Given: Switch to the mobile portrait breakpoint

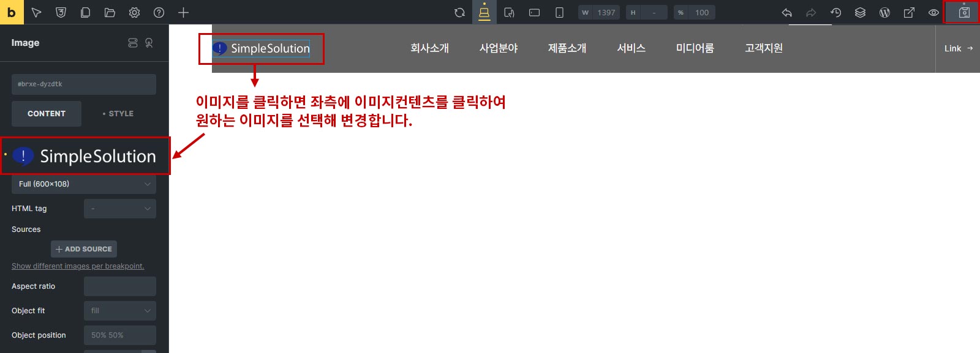Looking at the screenshot, I should [559, 12].
